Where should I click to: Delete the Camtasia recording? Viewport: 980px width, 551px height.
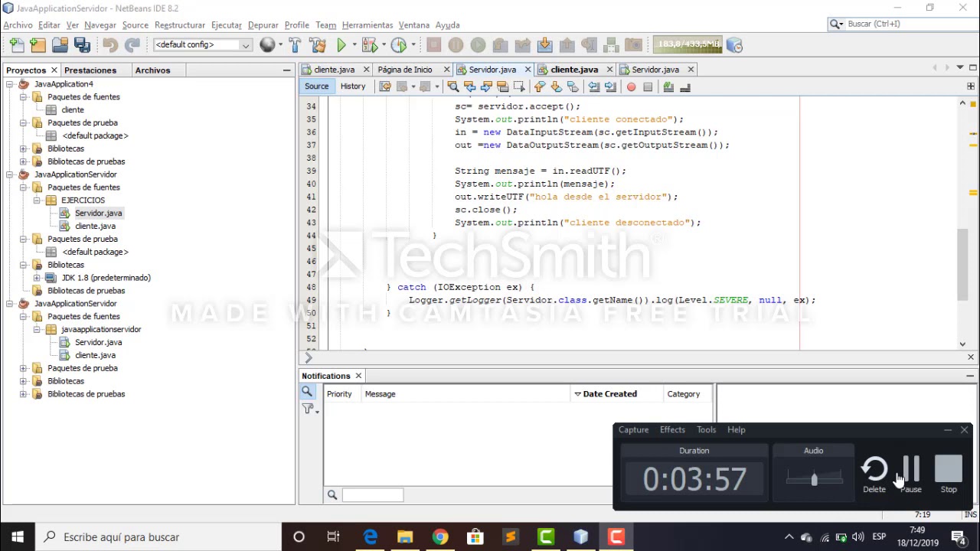[874, 474]
